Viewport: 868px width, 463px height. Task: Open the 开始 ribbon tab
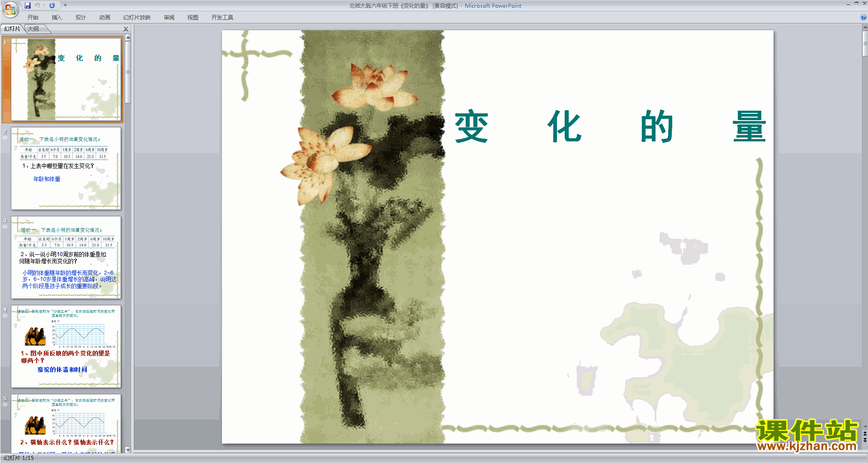pos(33,18)
